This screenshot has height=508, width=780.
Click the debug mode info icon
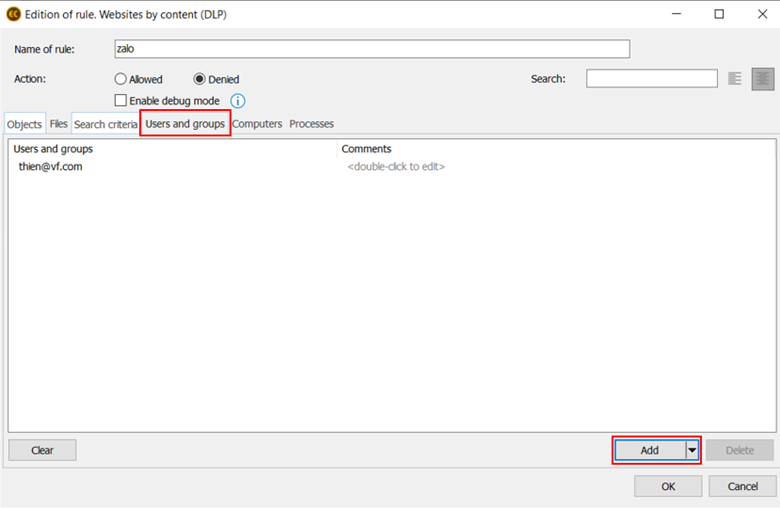238,101
